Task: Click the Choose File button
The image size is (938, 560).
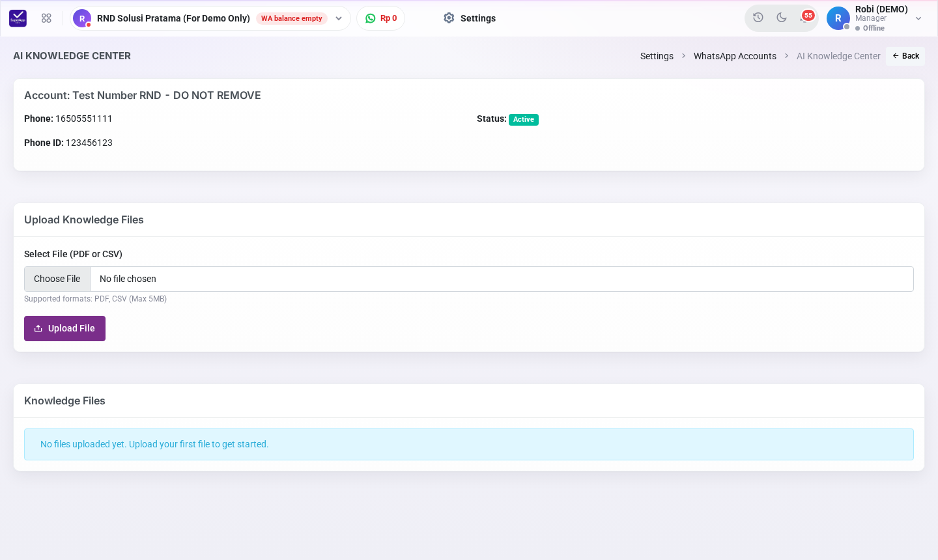Action: coord(57,279)
